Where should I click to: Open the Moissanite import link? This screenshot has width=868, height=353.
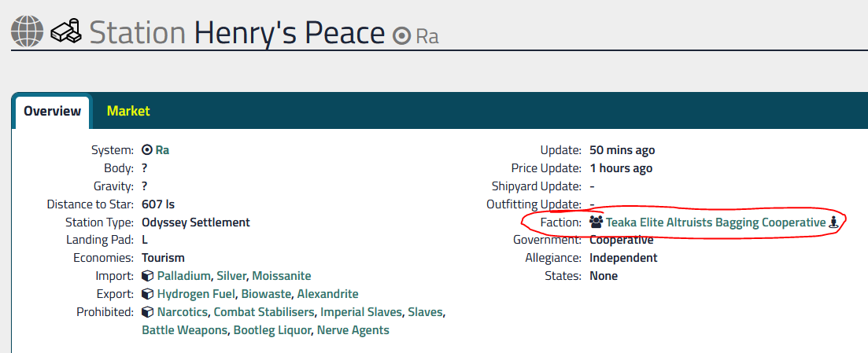point(282,275)
